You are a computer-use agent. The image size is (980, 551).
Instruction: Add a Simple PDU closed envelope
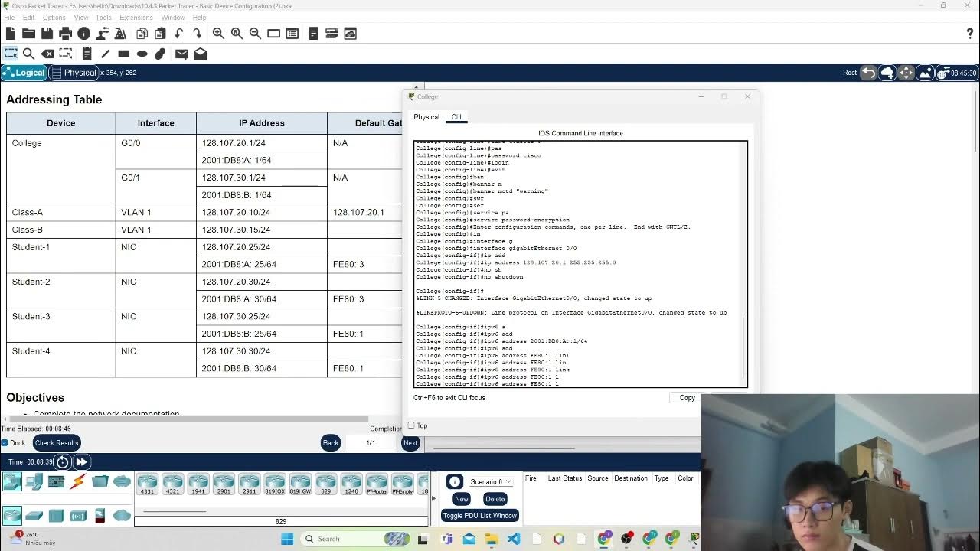tap(181, 54)
